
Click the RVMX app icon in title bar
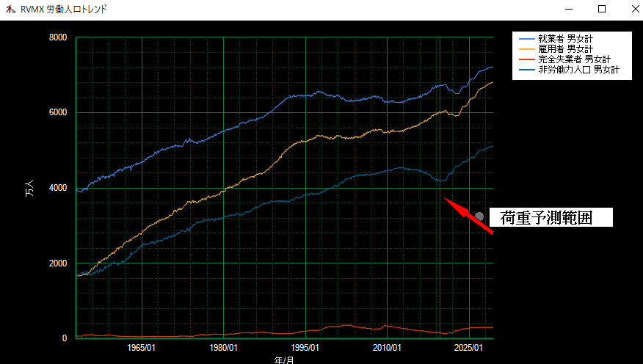point(10,9)
